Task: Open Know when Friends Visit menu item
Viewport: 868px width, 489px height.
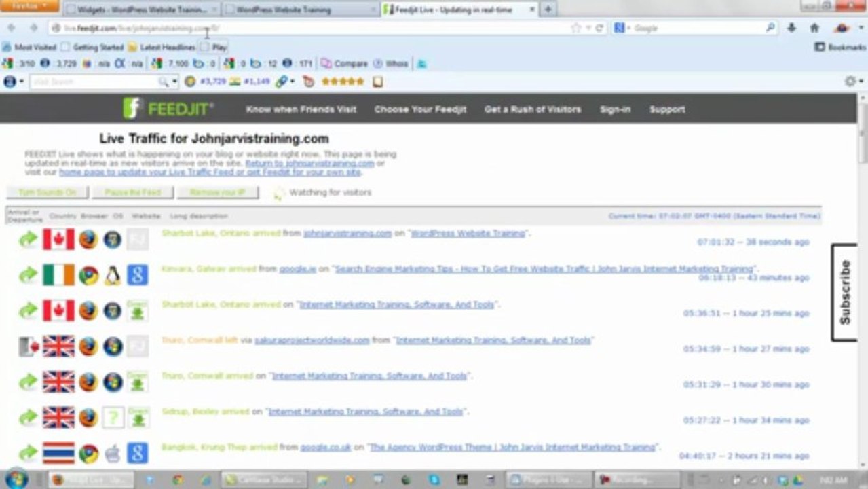Action: coord(301,109)
